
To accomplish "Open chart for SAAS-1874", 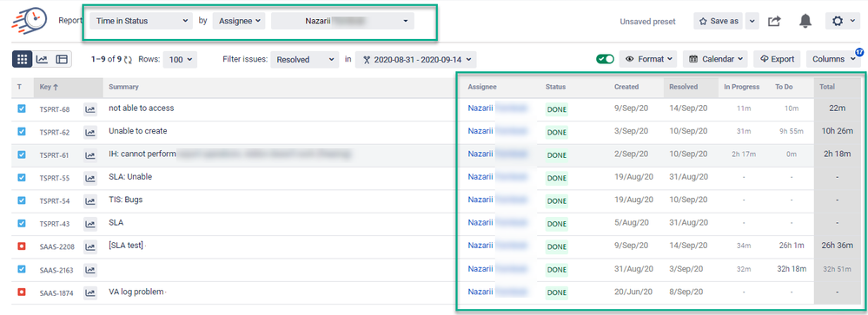I will point(89,292).
